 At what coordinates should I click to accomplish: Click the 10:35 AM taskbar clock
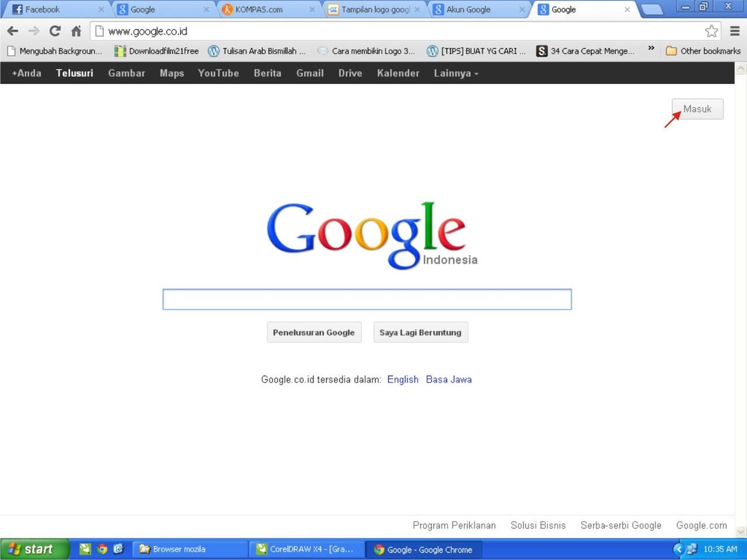click(720, 549)
